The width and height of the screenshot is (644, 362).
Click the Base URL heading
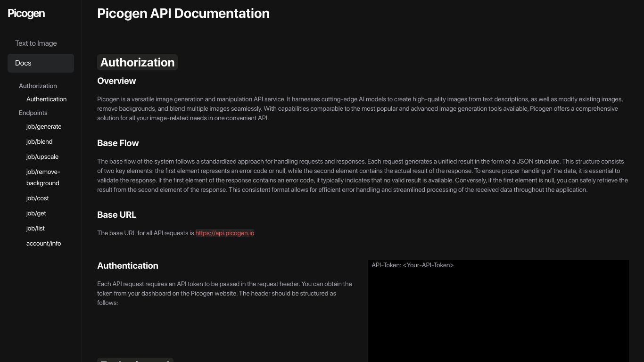point(117,215)
